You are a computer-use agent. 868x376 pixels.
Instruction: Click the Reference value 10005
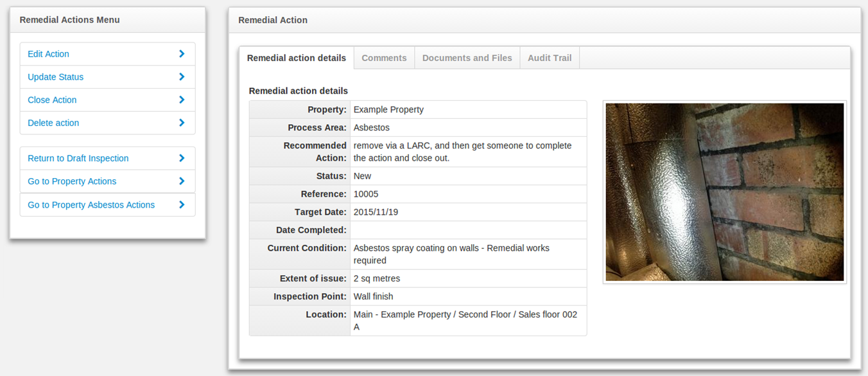click(x=367, y=194)
